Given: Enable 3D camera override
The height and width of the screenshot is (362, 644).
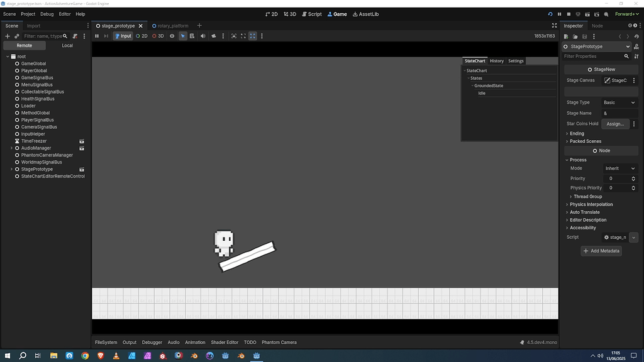Looking at the screenshot, I should tap(157, 36).
